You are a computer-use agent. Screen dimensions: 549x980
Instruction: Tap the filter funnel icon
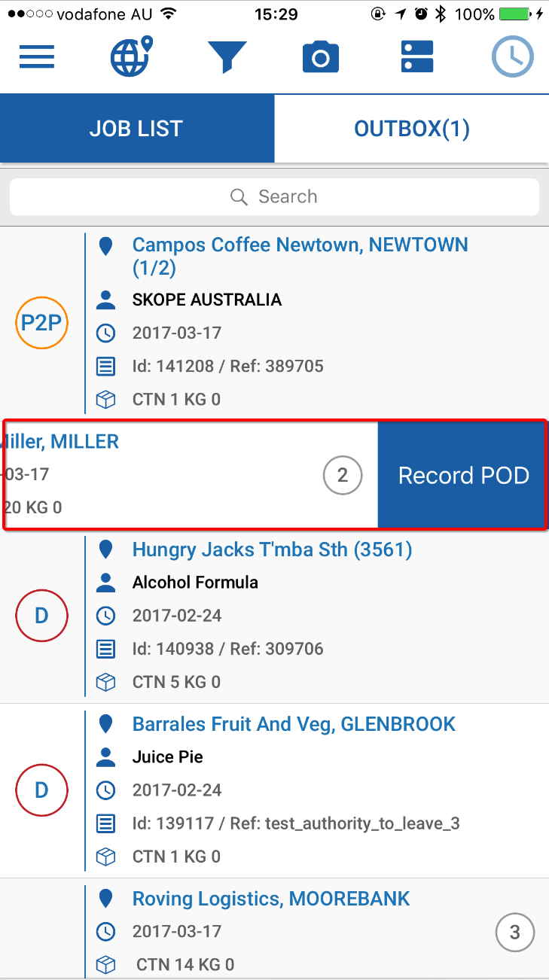[227, 57]
